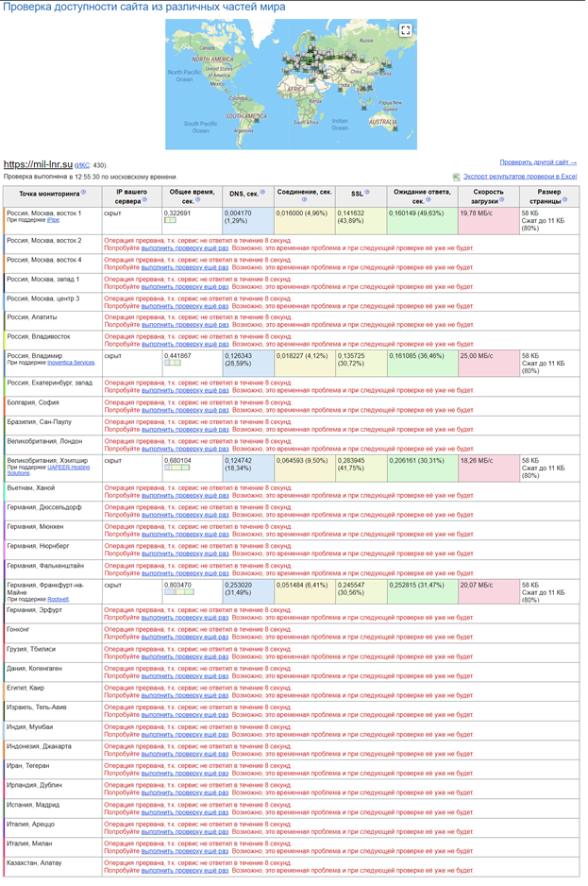This screenshot has height=886, width=588.
Task: Retry check link in Италия, Милан row
Action: coord(185,851)
